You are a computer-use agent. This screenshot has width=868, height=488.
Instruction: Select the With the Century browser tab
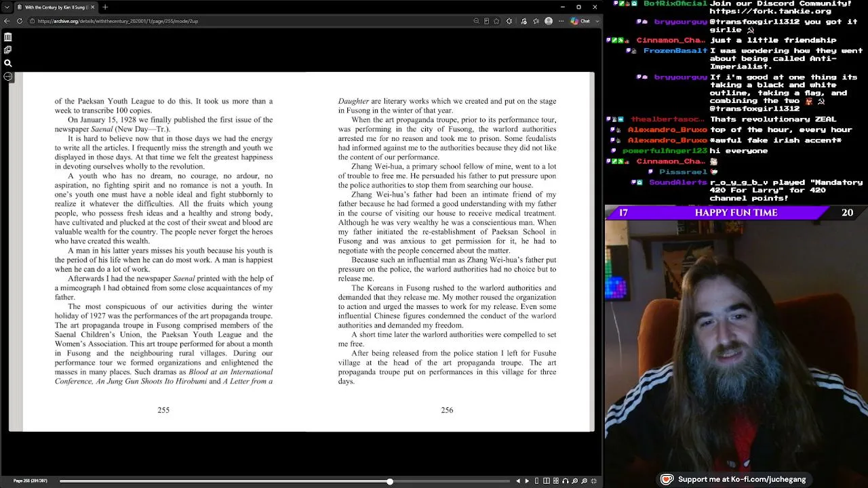(56, 7)
